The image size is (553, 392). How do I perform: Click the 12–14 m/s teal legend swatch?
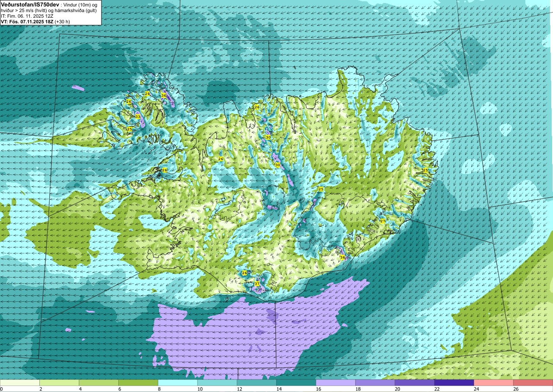(x=257, y=383)
